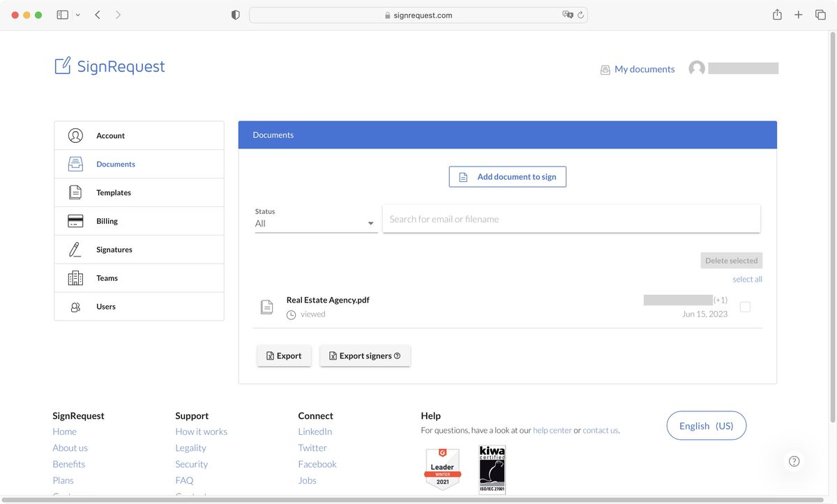The height and width of the screenshot is (504, 837).
Task: Toggle Safari sidebar button
Action: 63,15
